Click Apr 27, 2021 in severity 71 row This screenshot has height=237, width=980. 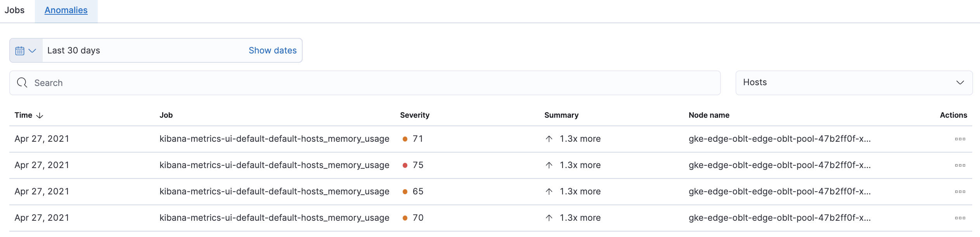pos(42,139)
